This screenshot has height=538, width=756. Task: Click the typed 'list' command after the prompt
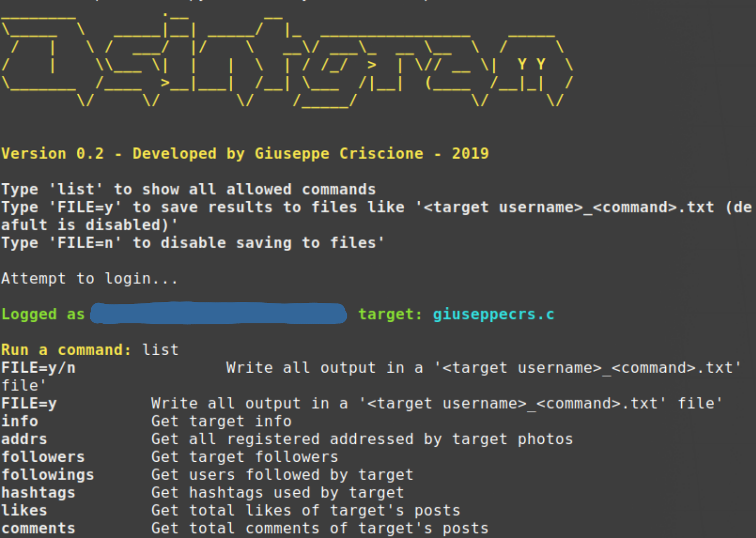(x=160, y=350)
